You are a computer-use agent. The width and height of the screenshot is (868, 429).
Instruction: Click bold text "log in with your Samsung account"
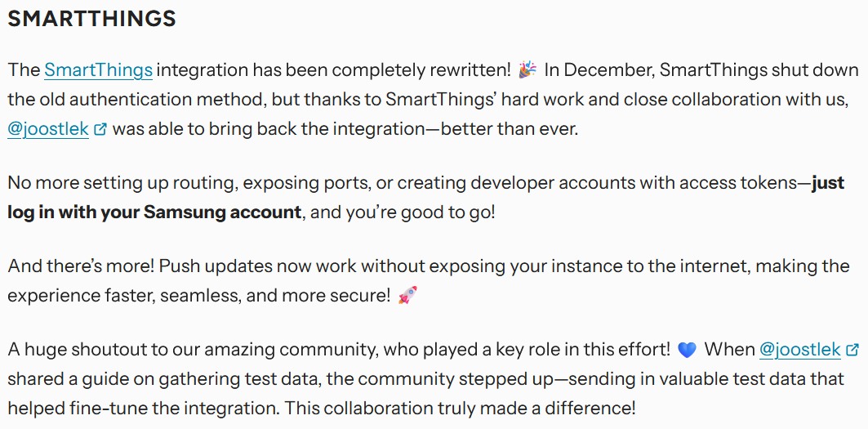154,212
